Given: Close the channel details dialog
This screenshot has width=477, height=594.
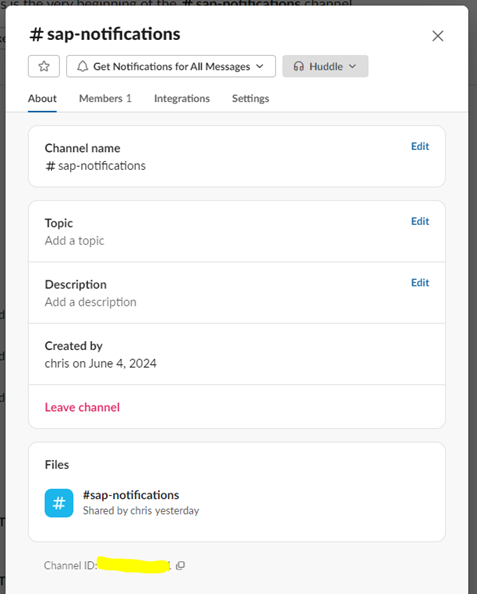Looking at the screenshot, I should pos(438,36).
